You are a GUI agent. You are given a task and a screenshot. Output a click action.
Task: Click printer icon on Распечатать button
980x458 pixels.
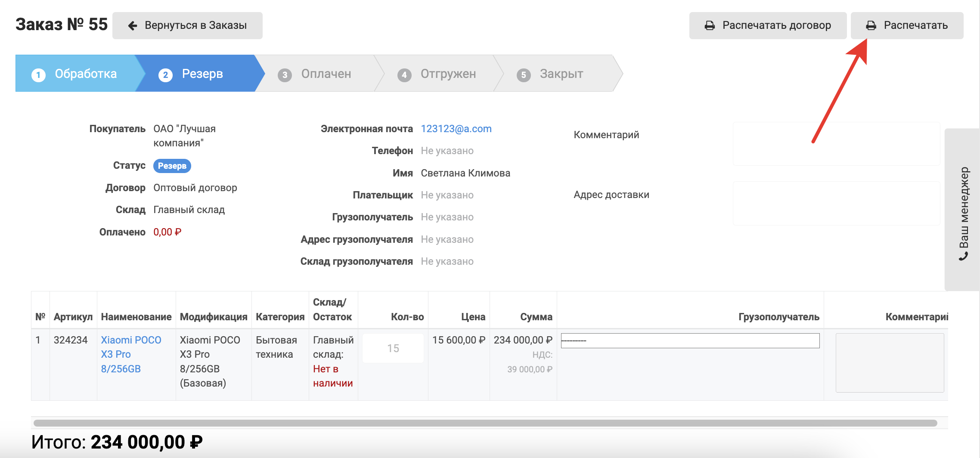tap(871, 26)
